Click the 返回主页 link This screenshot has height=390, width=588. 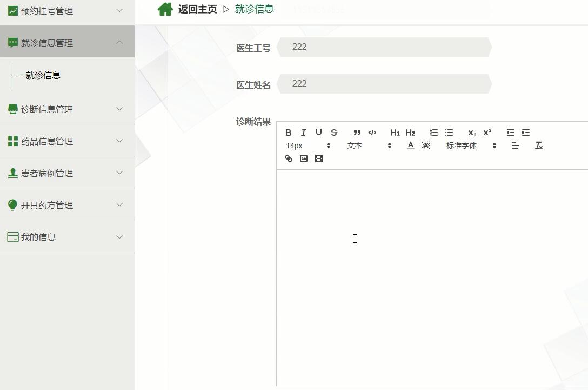pyautogui.click(x=197, y=9)
